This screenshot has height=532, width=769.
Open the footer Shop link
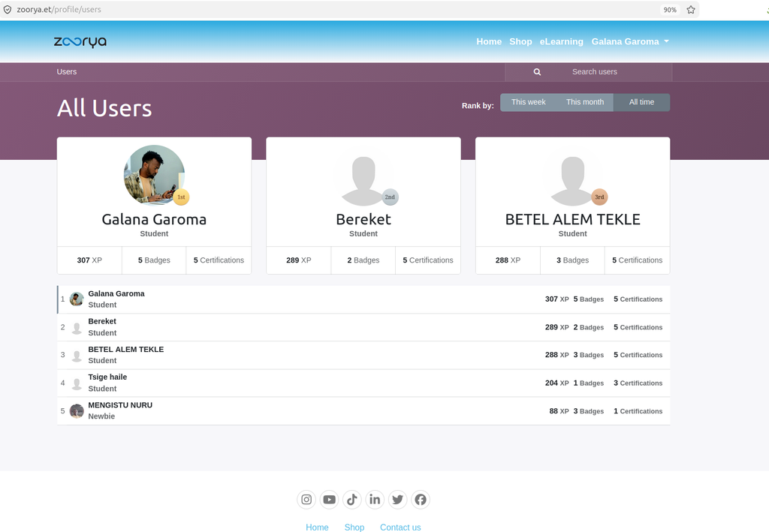point(354,527)
